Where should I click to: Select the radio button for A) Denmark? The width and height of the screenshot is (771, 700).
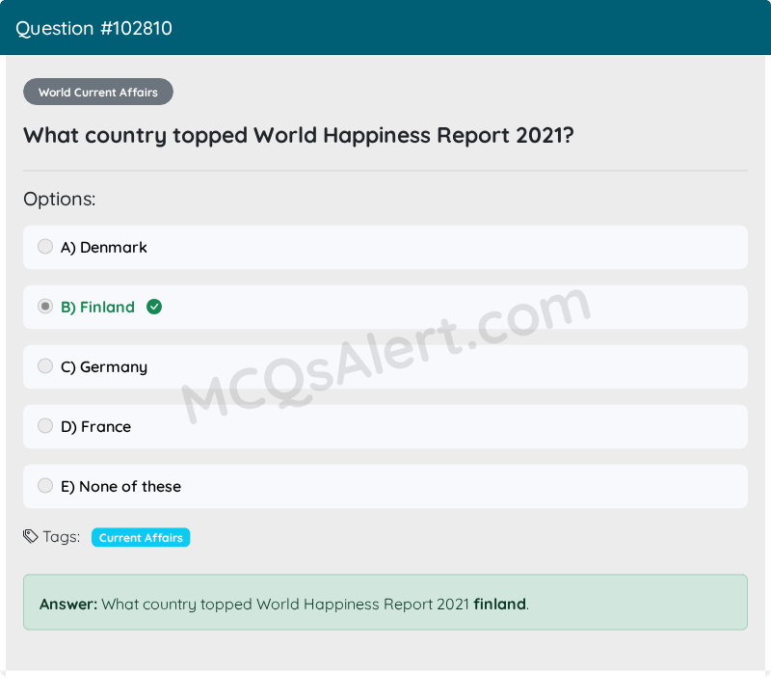[45, 247]
